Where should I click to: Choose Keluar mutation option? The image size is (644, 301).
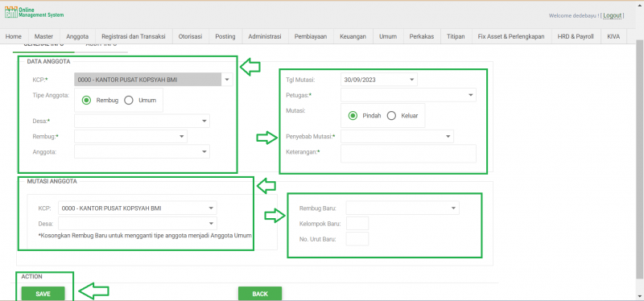[391, 116]
